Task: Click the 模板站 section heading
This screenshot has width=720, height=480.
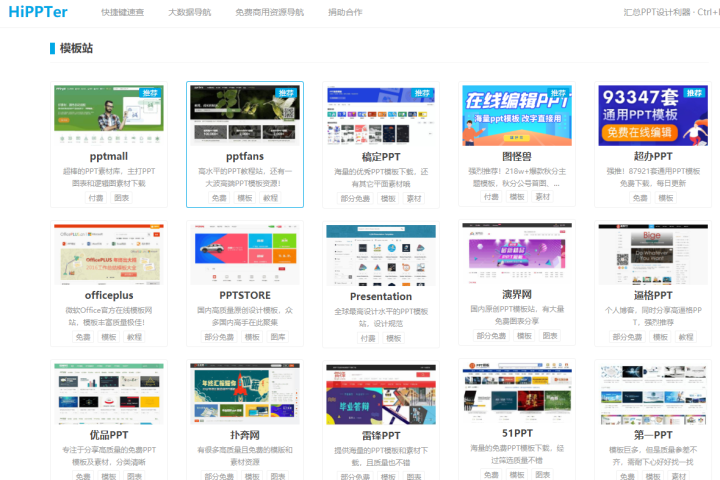Action: click(x=76, y=48)
